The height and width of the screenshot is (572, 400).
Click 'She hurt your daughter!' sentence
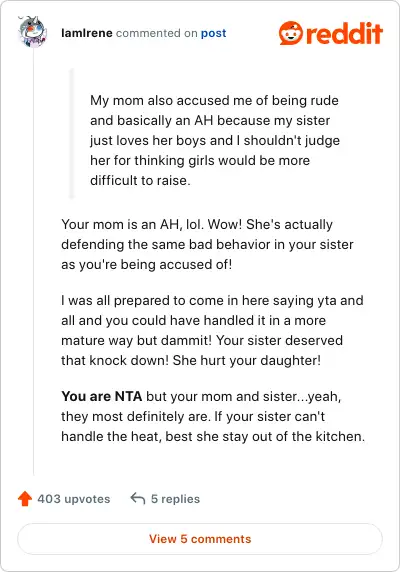coord(247,360)
